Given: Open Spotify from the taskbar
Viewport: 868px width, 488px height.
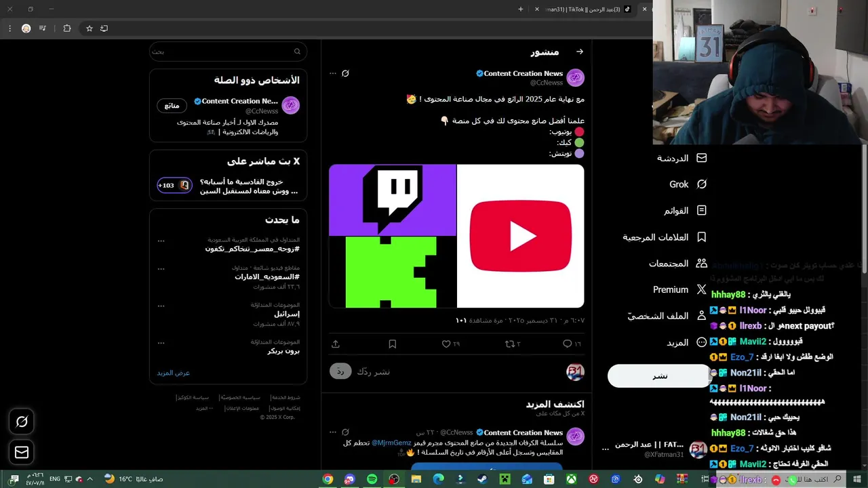Looking at the screenshot, I should (x=372, y=479).
